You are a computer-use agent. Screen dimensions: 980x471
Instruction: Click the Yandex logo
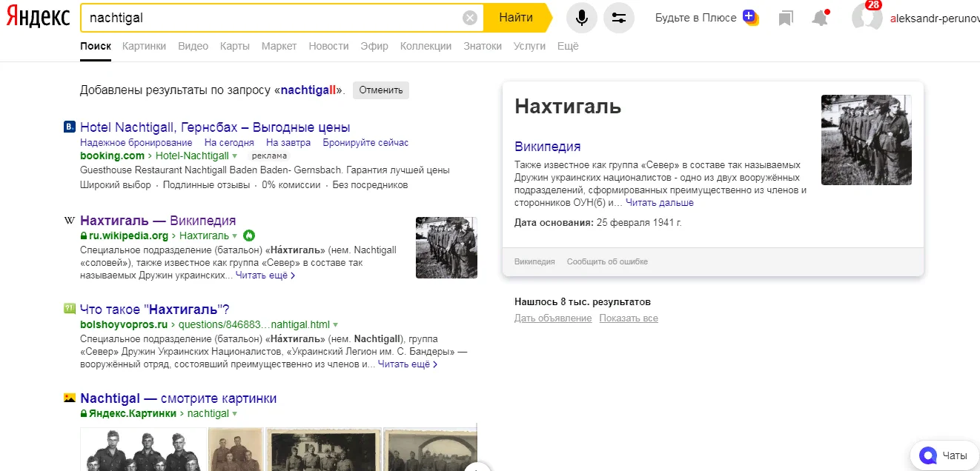(x=39, y=18)
